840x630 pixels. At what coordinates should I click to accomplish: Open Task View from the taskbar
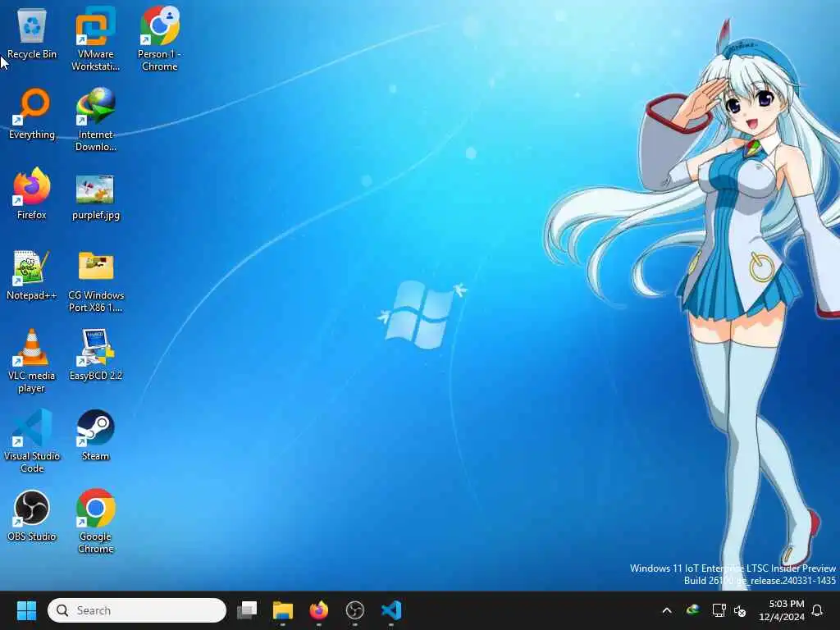[247, 610]
